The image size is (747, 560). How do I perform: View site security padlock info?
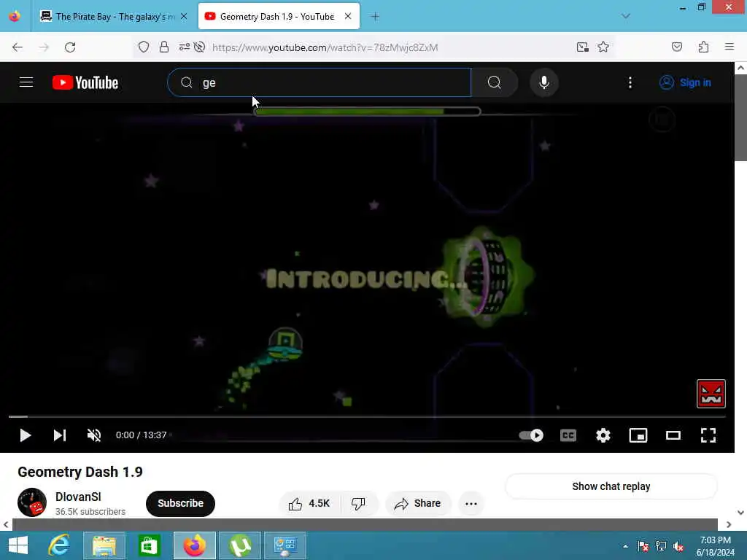coord(164,47)
